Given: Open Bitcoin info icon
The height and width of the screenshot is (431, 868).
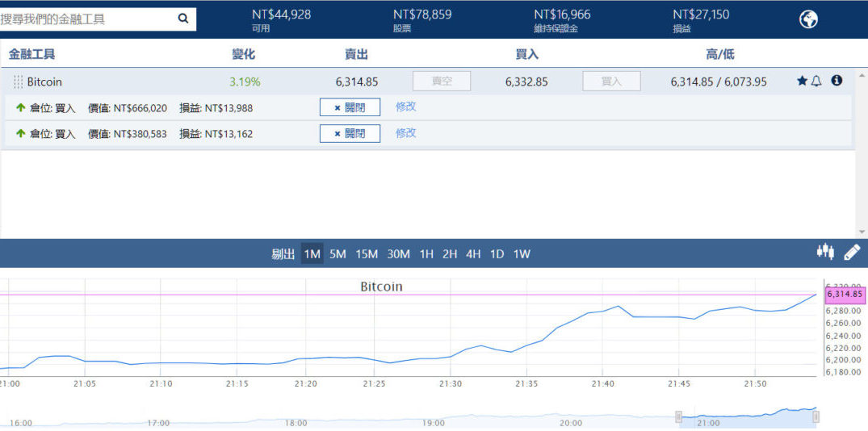Looking at the screenshot, I should (837, 81).
